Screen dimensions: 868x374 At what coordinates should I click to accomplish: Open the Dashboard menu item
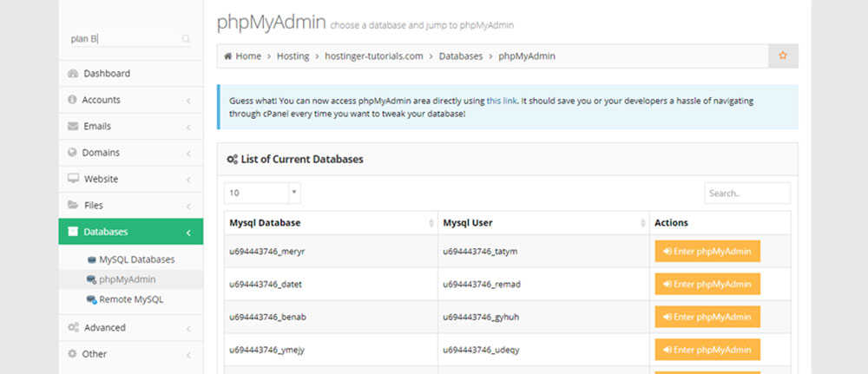[131, 74]
